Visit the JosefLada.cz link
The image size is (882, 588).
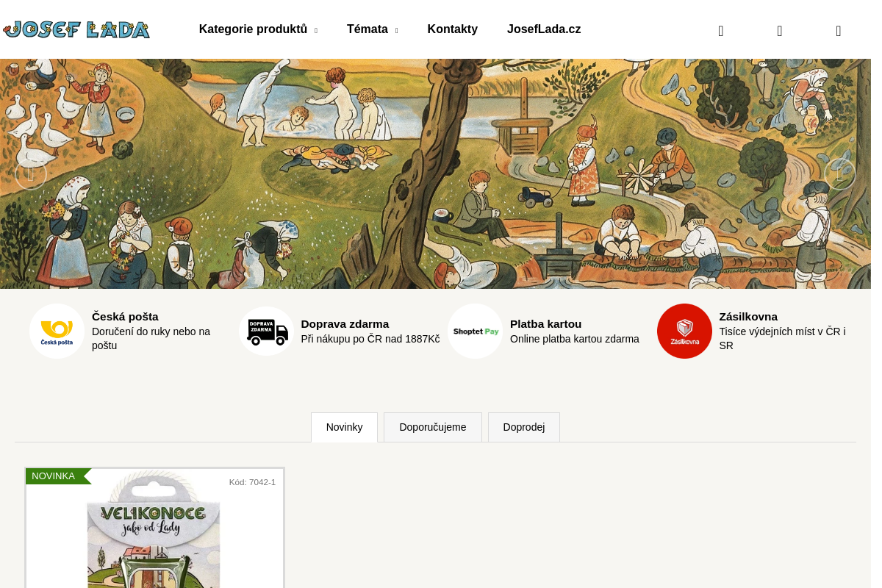tap(544, 29)
